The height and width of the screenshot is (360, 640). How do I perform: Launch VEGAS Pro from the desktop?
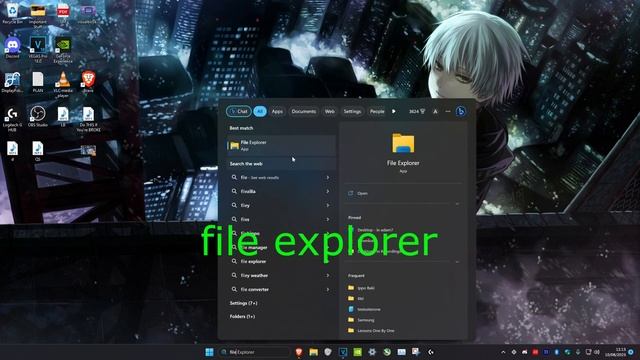pyautogui.click(x=38, y=50)
